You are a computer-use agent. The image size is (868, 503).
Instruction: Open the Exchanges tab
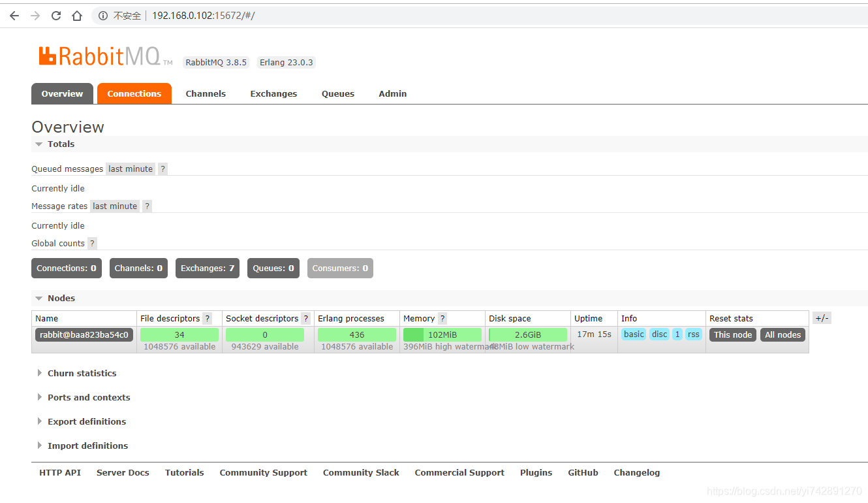pos(273,93)
